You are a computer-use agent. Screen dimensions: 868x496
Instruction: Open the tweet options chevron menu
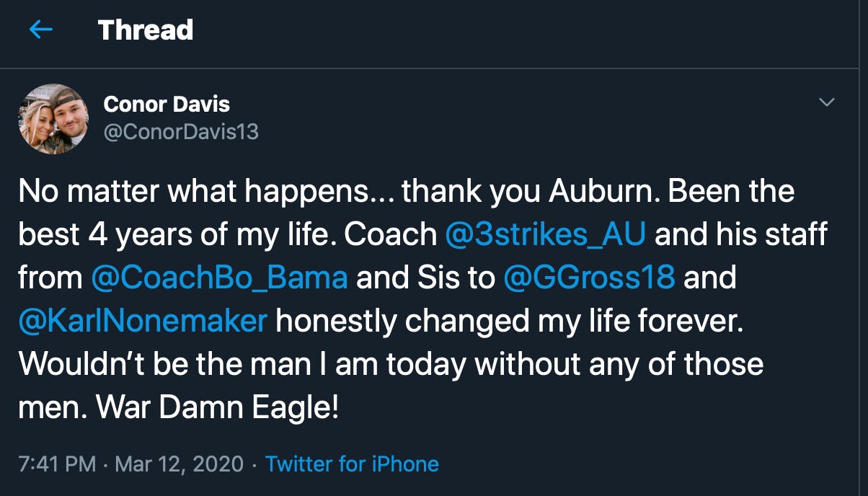pos(827,102)
